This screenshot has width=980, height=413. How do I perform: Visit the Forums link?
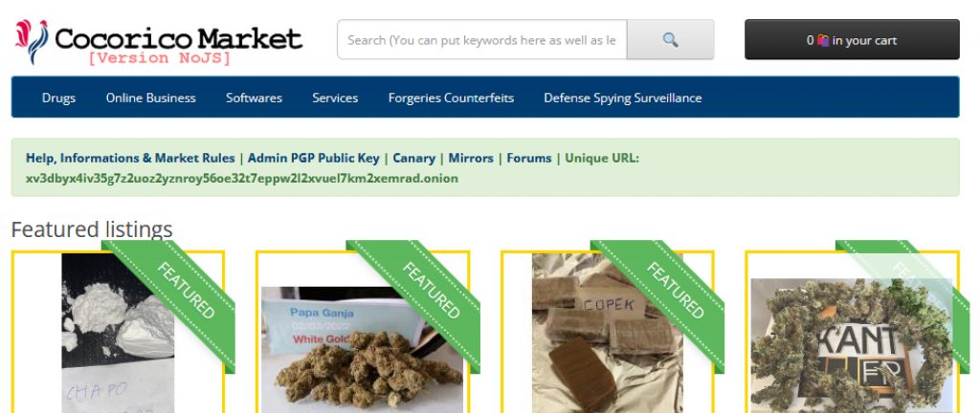click(528, 158)
